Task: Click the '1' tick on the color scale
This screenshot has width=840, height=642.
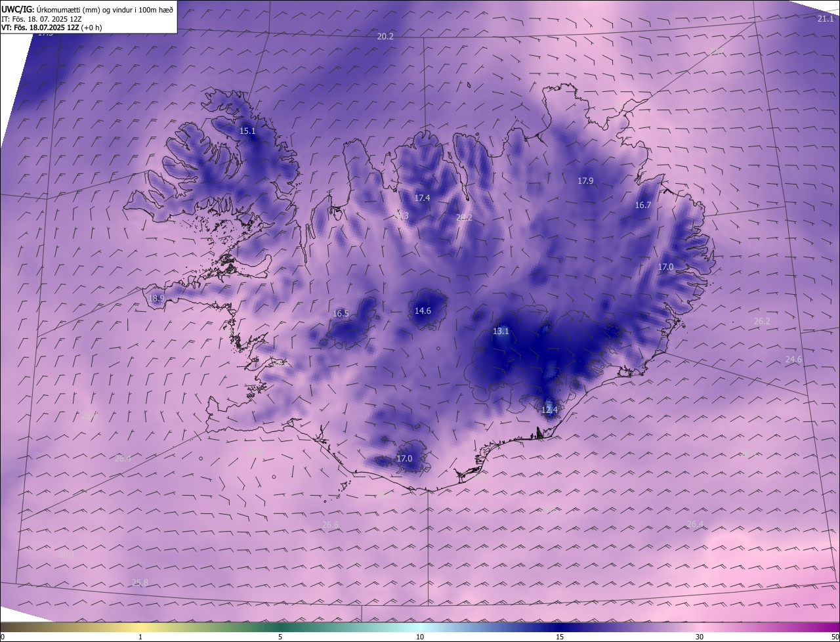Action: [140, 637]
